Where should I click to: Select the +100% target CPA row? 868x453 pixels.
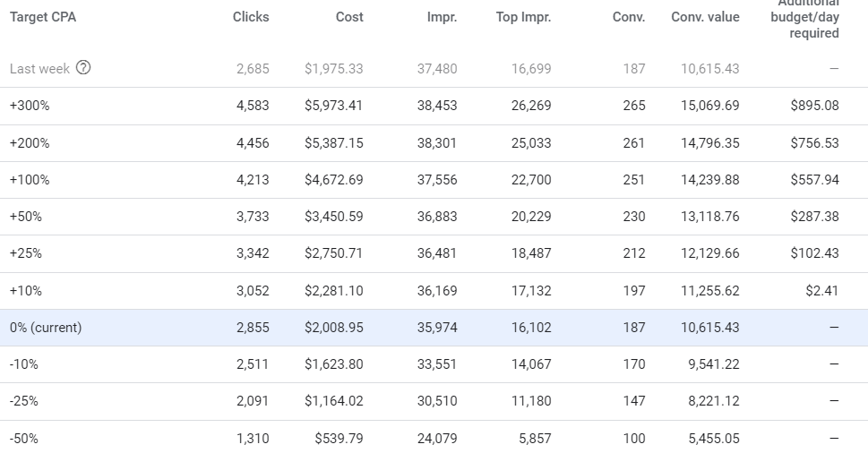coord(30,180)
